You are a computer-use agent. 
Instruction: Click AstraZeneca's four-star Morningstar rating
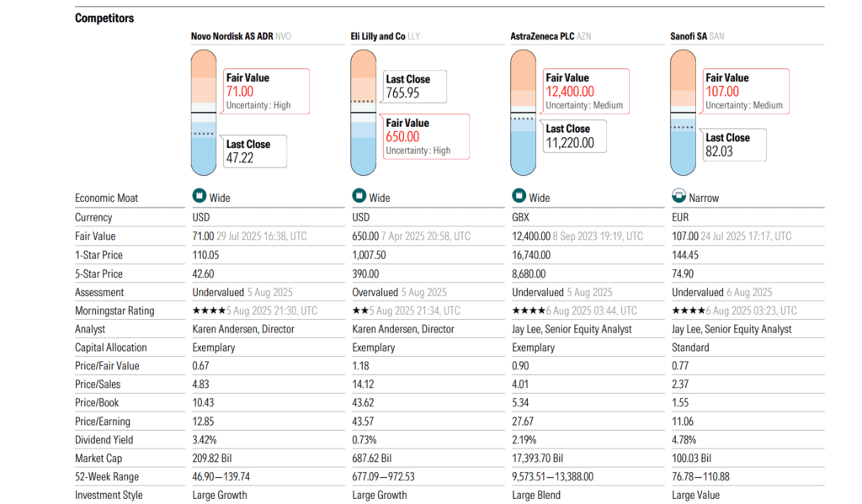(x=529, y=310)
